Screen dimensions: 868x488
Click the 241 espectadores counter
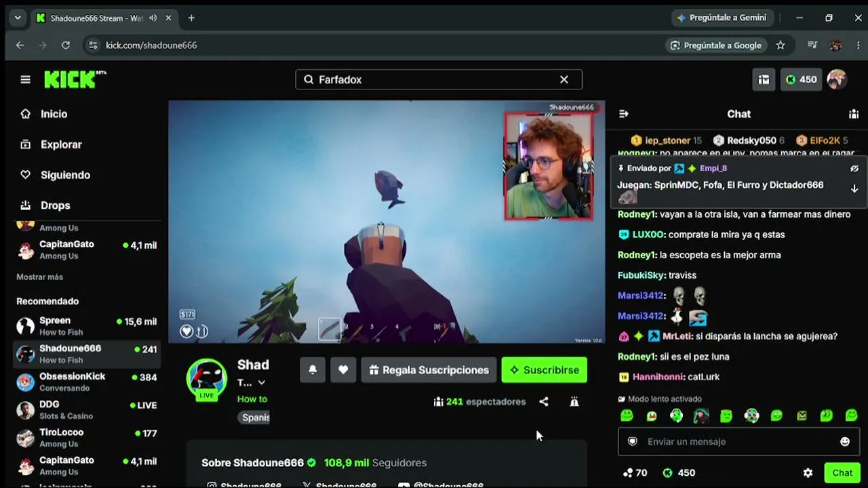479,402
